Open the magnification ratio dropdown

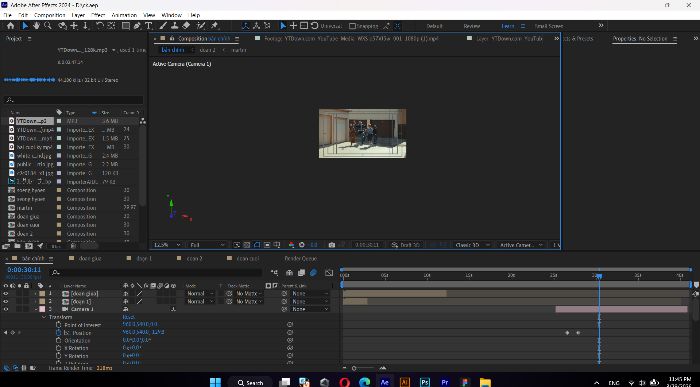tap(167, 245)
